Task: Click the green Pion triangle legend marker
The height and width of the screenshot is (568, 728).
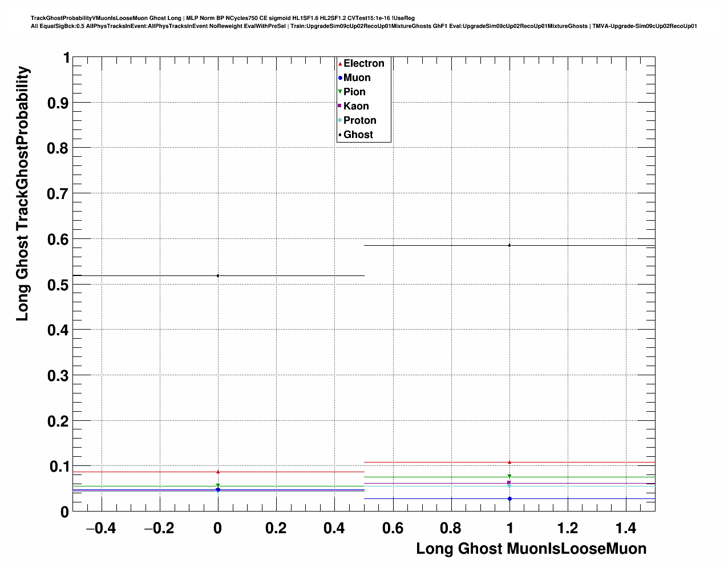Action: tap(340, 92)
